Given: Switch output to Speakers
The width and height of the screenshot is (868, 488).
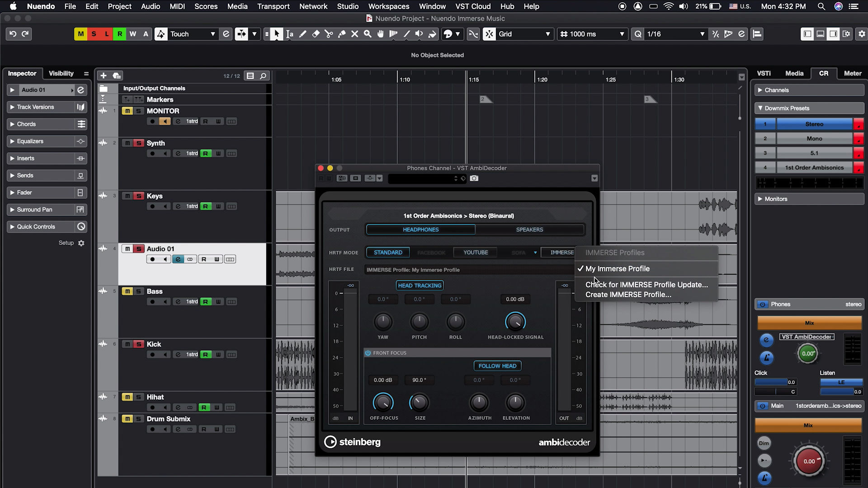Looking at the screenshot, I should point(529,230).
